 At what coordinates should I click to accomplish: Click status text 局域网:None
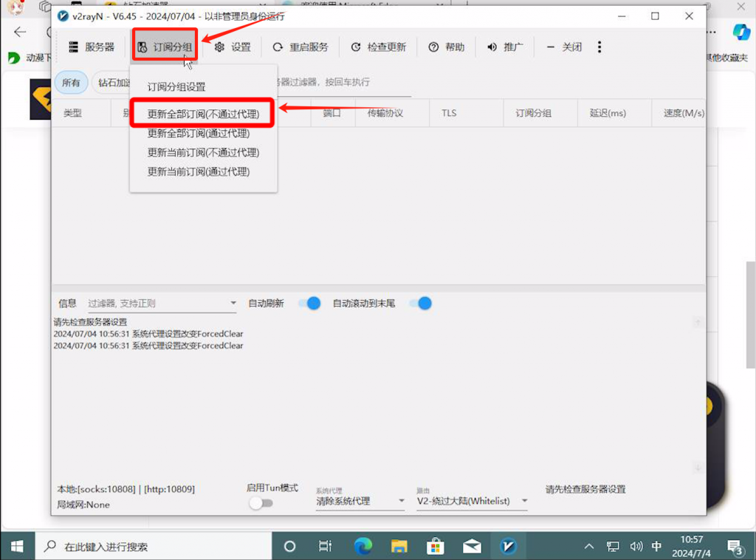click(83, 505)
